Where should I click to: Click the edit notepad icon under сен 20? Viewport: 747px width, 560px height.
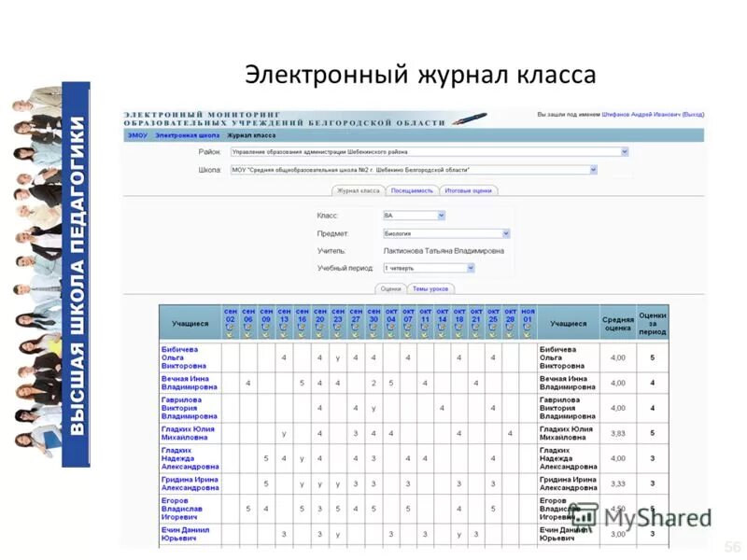319,328
